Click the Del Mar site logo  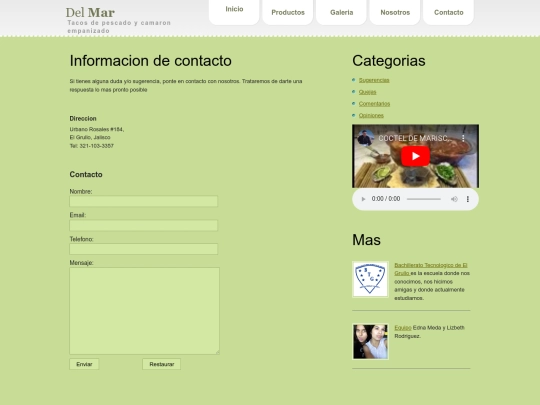[x=90, y=13]
